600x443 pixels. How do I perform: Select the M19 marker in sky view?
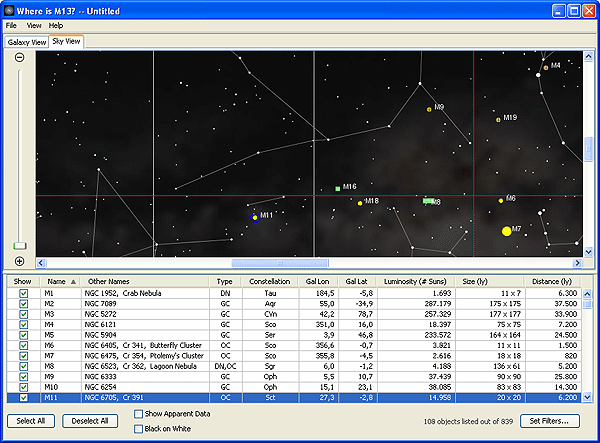pyautogui.click(x=498, y=120)
